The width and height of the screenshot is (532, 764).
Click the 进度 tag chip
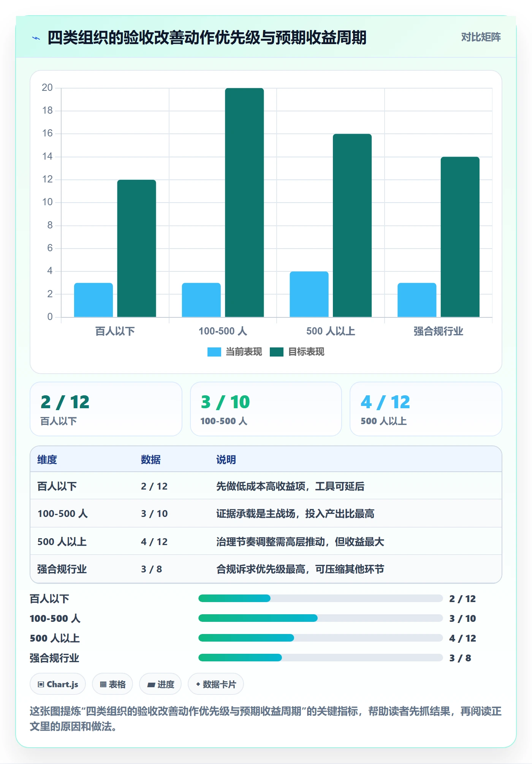point(160,684)
